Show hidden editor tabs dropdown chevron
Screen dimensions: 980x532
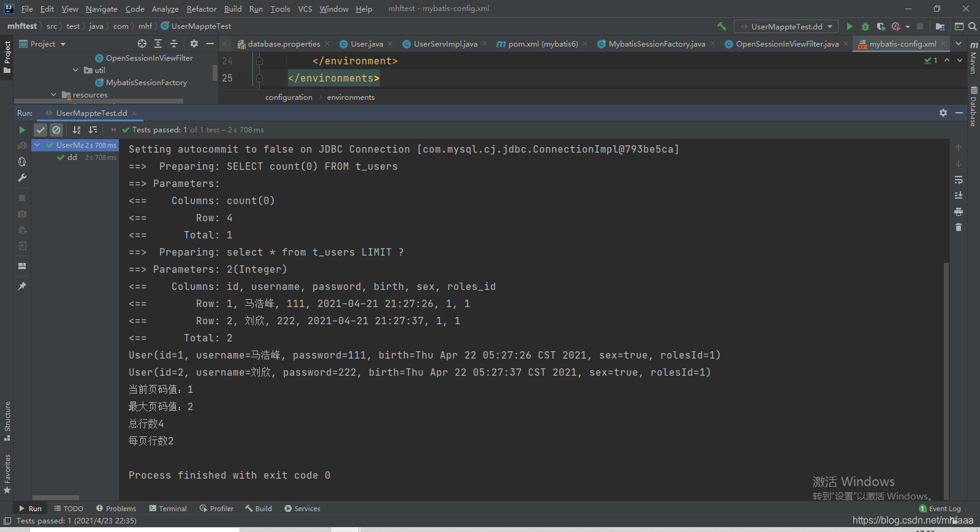[x=959, y=44]
